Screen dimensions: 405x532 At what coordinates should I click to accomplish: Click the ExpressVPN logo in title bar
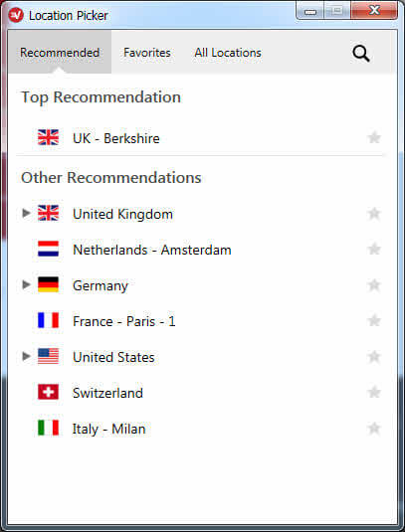(x=16, y=15)
